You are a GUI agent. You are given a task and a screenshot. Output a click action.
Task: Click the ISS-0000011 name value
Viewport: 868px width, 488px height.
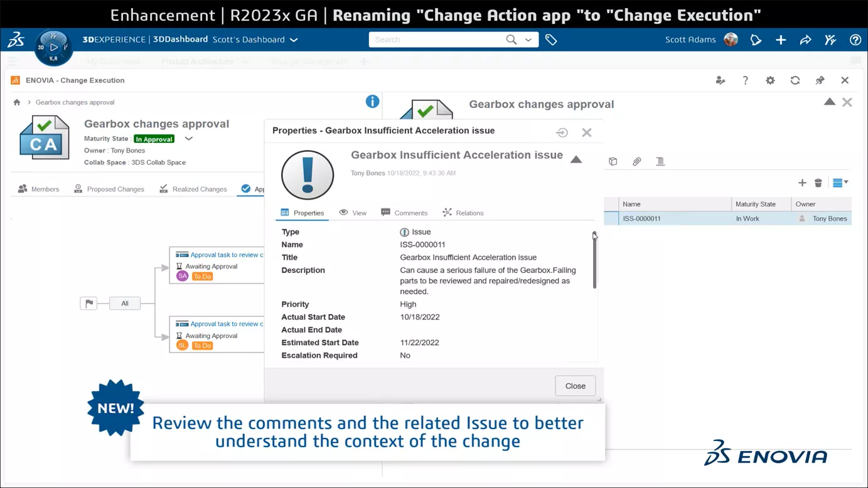pyautogui.click(x=422, y=245)
